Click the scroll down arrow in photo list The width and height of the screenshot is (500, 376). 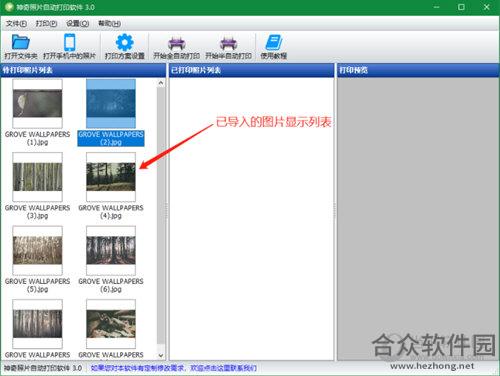(161, 355)
